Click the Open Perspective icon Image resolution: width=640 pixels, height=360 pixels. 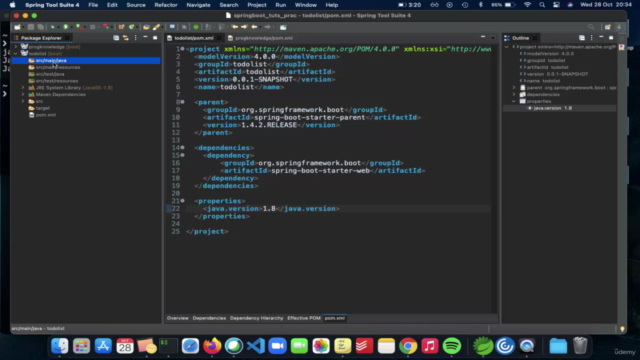click(x=608, y=27)
